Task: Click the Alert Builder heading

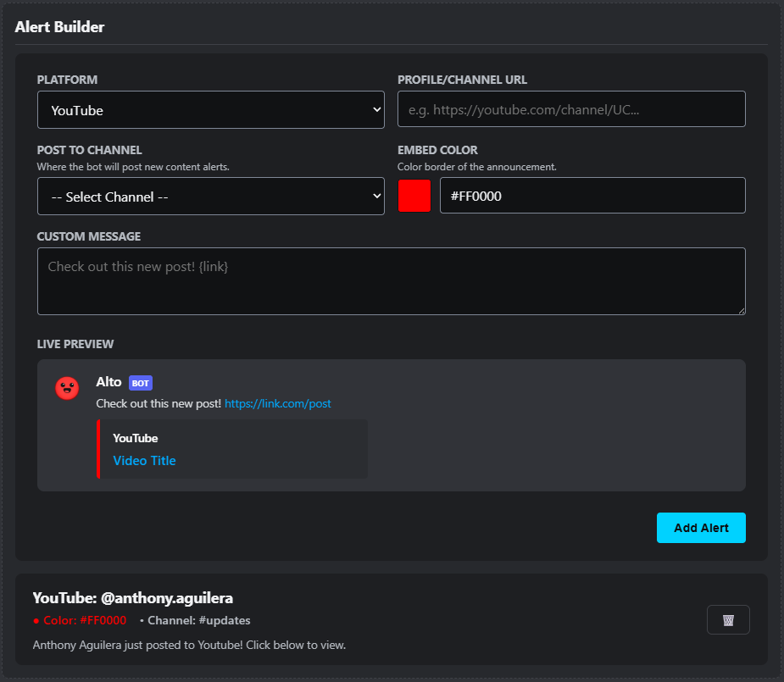Action: (x=59, y=27)
